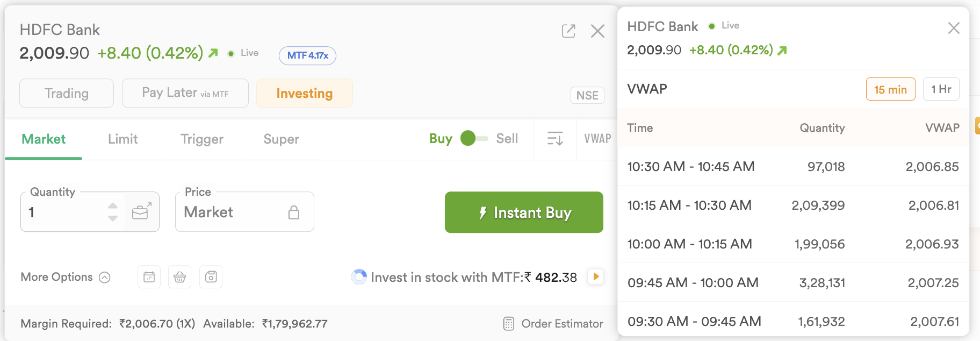The width and height of the screenshot is (980, 341).
Task: Click the market depth sort icon beside VWAP
Action: click(555, 139)
